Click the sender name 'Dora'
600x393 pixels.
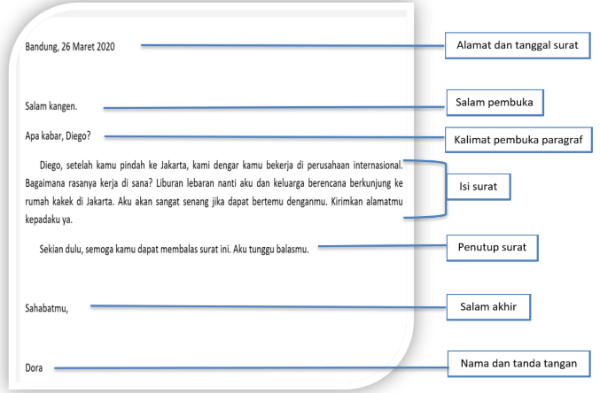[34, 368]
